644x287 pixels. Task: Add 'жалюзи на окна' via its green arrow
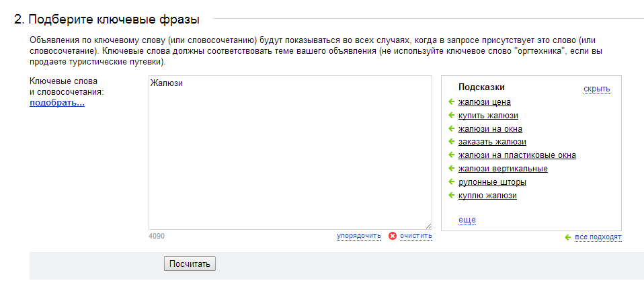tap(451, 128)
